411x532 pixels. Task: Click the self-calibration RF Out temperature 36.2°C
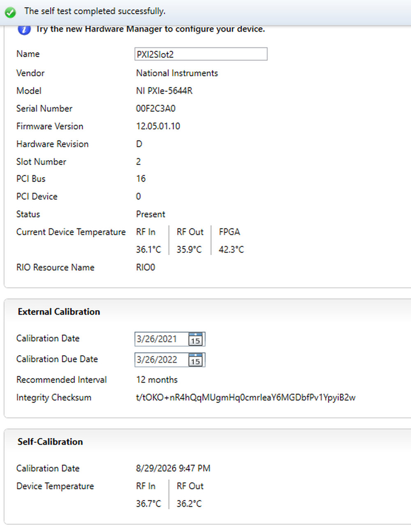[x=189, y=504]
